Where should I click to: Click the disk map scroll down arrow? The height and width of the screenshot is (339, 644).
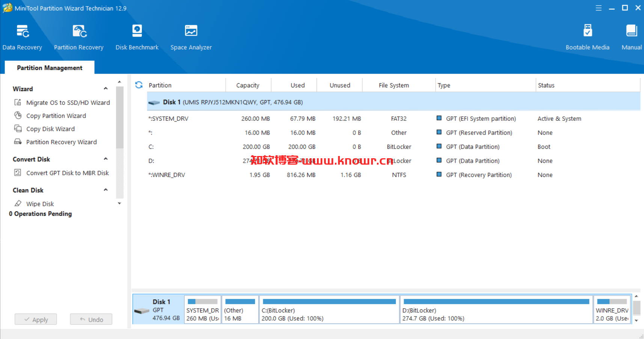636,321
